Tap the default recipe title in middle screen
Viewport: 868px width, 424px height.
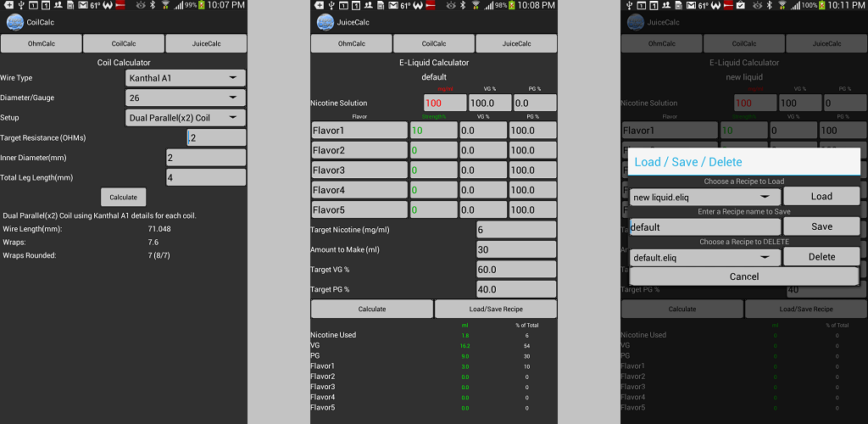[x=434, y=77]
